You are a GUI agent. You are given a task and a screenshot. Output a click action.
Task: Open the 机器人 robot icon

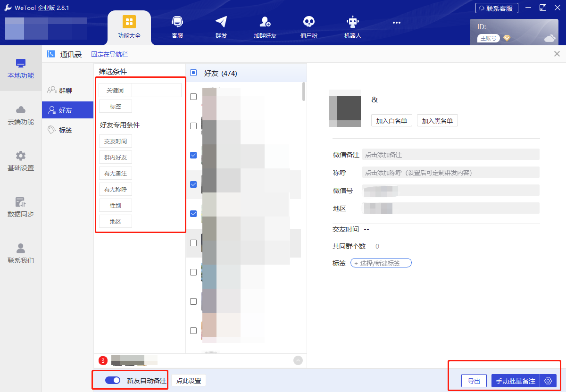click(x=353, y=22)
